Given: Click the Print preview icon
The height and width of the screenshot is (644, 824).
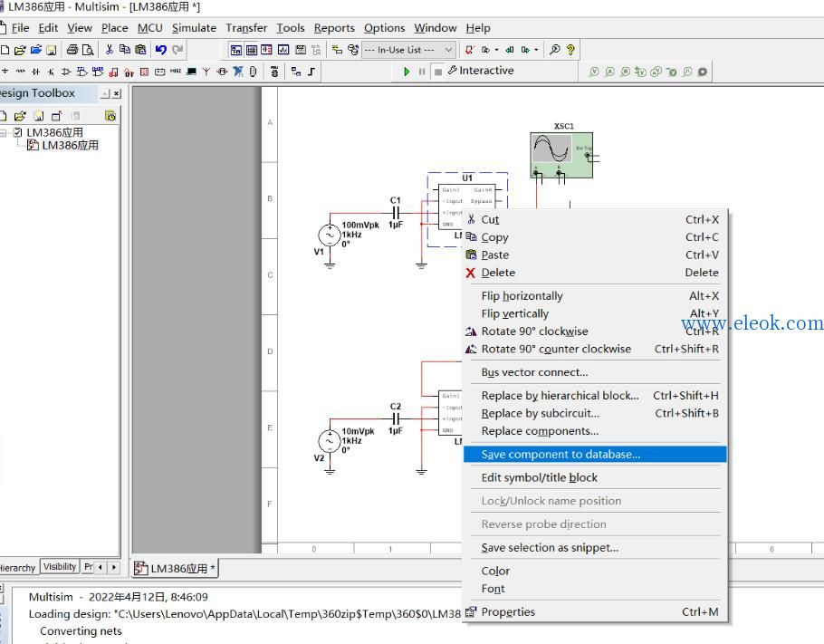Looking at the screenshot, I should [x=88, y=50].
